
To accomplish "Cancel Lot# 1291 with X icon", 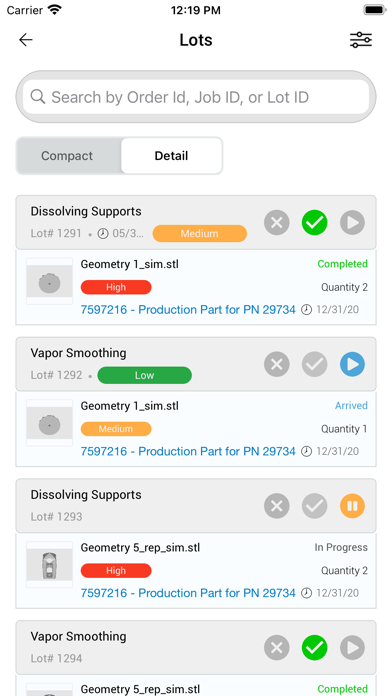I will click(x=277, y=222).
